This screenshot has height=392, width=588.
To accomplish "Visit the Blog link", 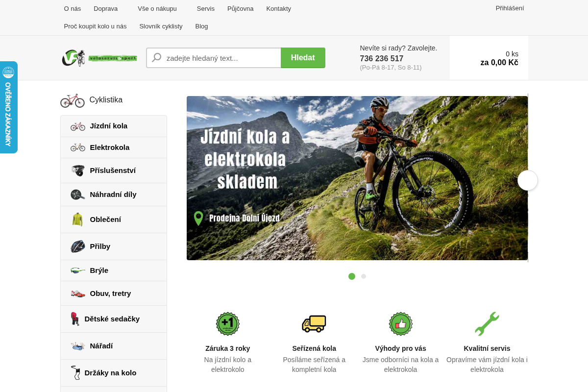I will click(202, 26).
